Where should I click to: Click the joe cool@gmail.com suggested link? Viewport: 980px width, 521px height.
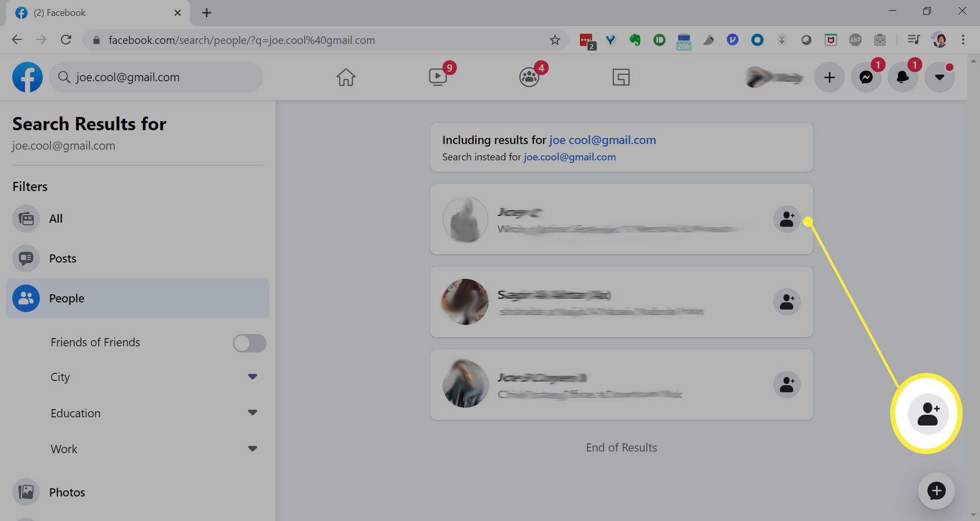pyautogui.click(x=602, y=140)
